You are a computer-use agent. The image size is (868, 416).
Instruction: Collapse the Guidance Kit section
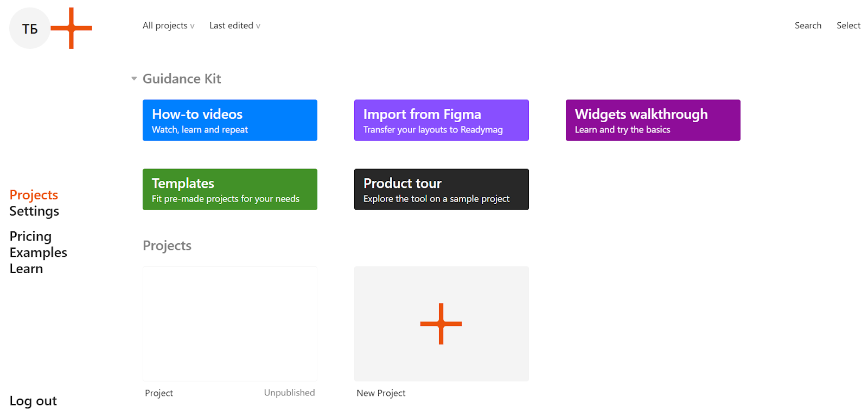pyautogui.click(x=134, y=79)
